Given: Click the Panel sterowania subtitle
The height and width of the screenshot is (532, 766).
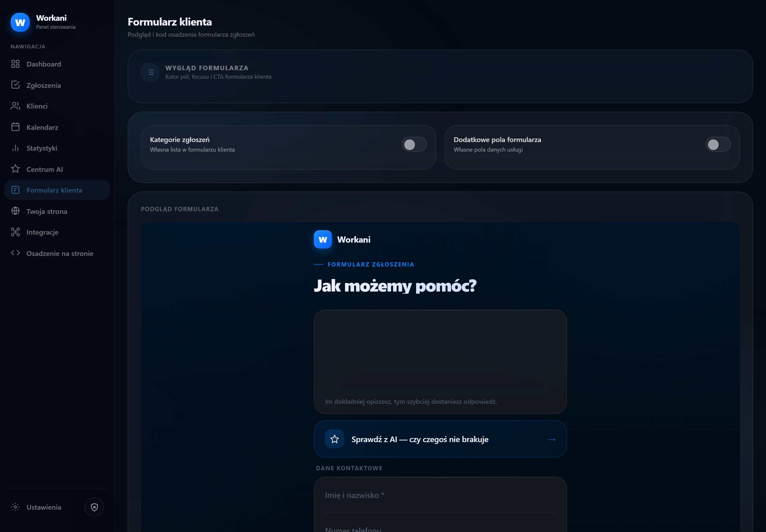Looking at the screenshot, I should [56, 27].
